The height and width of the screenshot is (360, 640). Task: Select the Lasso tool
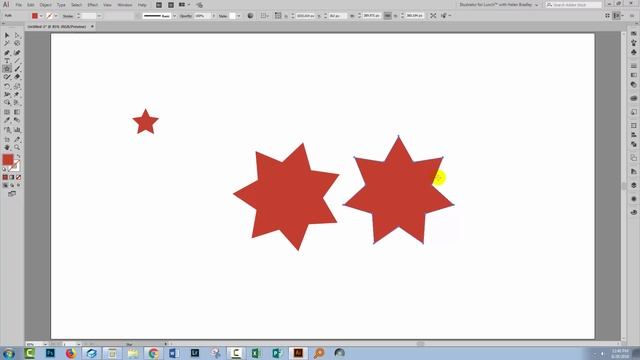(17, 43)
